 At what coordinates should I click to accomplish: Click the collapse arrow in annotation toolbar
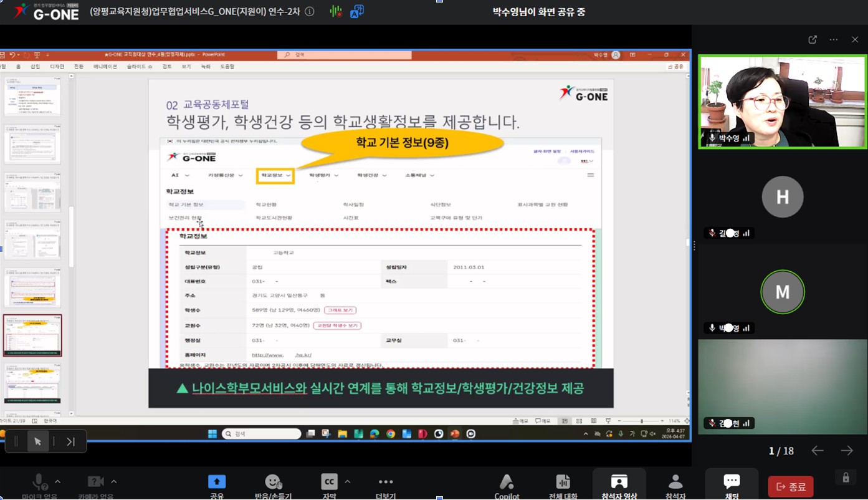(x=70, y=441)
